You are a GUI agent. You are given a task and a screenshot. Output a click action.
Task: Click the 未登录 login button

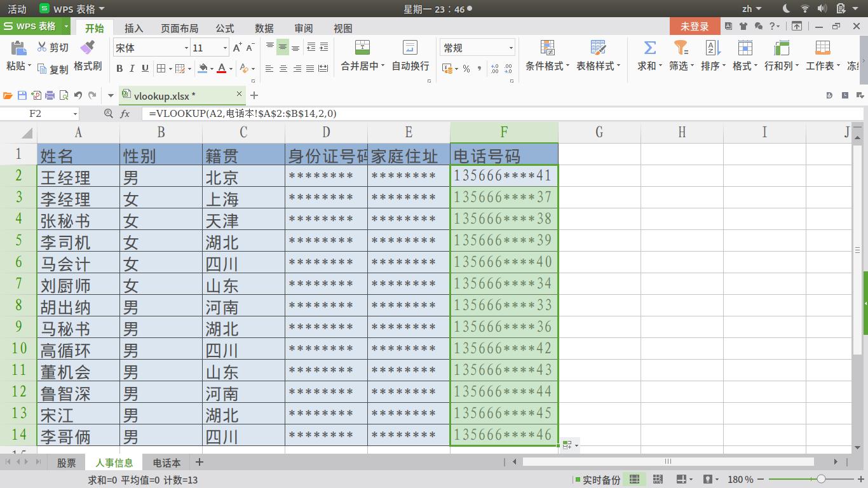695,26
